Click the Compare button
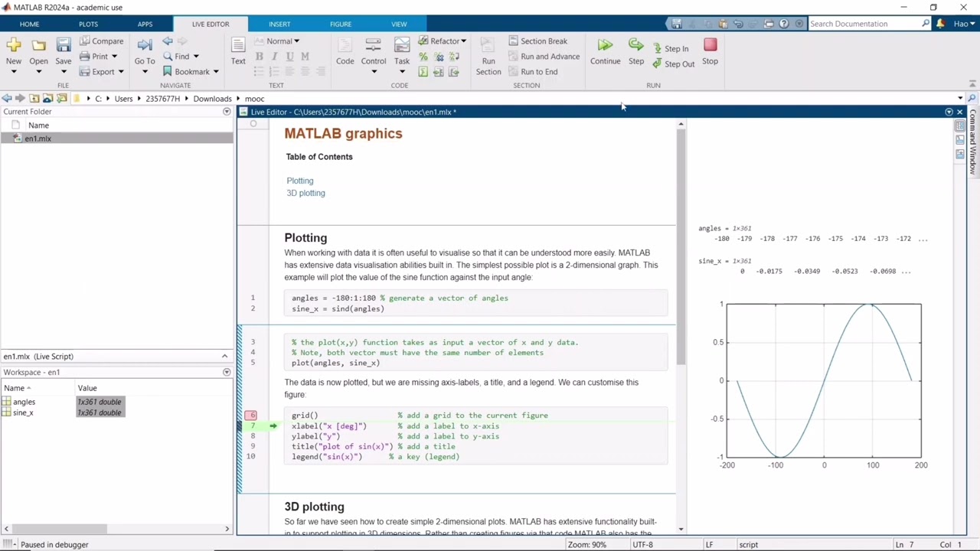980x551 pixels. [x=101, y=41]
